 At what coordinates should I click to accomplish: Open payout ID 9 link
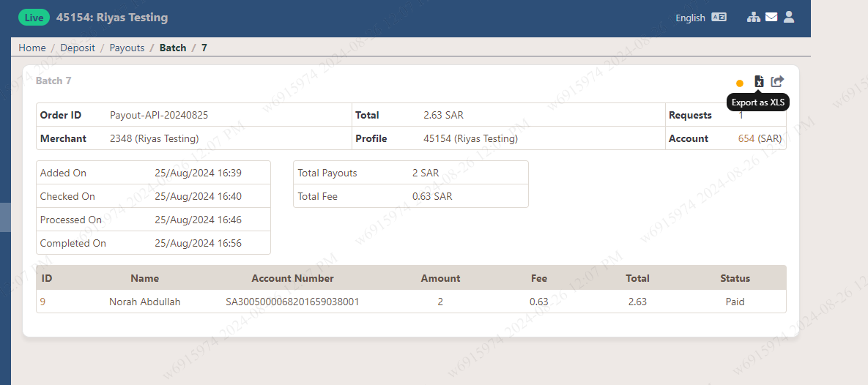click(42, 302)
